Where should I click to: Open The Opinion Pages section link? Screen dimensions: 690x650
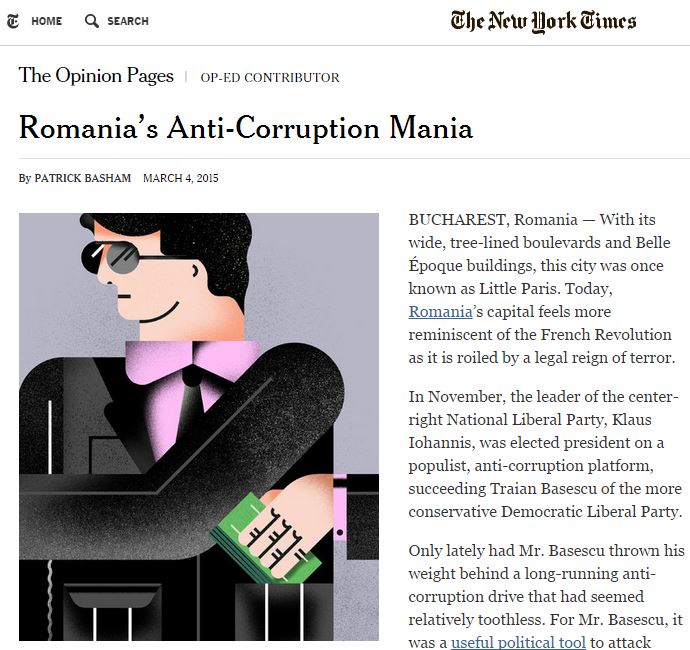coord(96,76)
